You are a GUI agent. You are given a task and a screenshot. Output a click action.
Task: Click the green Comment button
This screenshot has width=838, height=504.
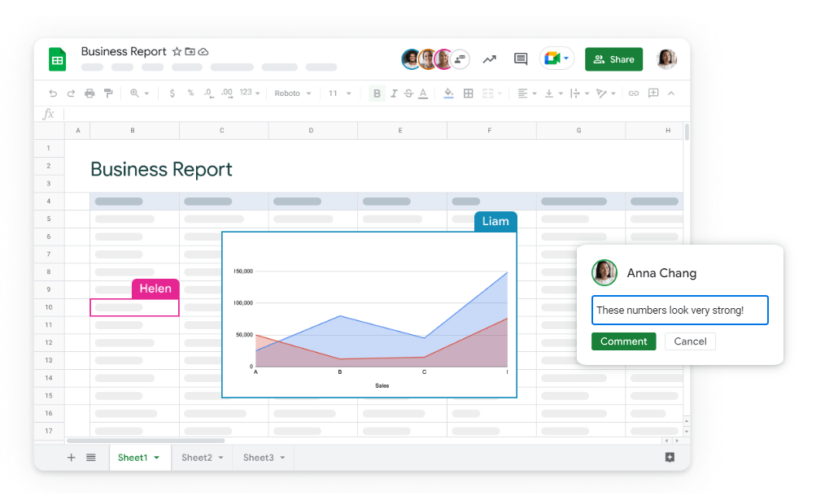click(x=623, y=341)
